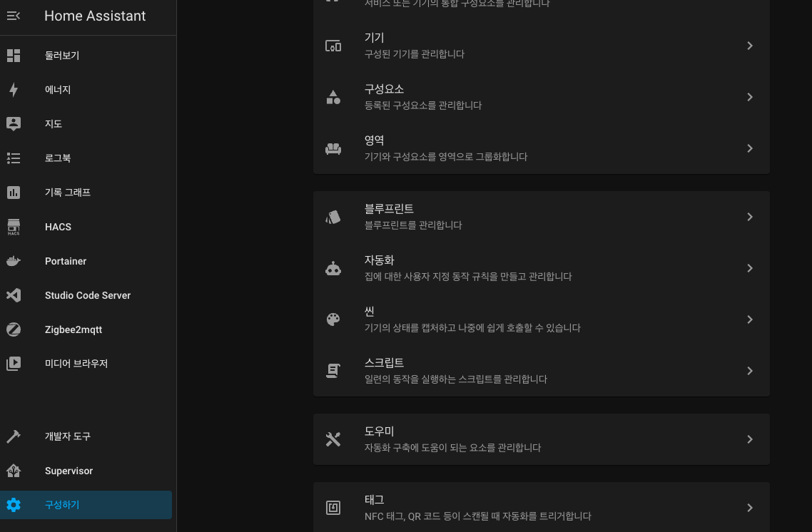Click the Home Assistant title
Viewport: 812px width, 532px height.
click(x=95, y=16)
